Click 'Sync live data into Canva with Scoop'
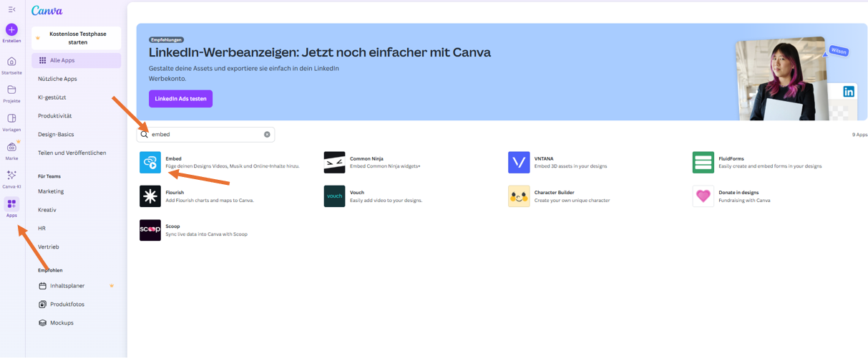 tap(207, 234)
